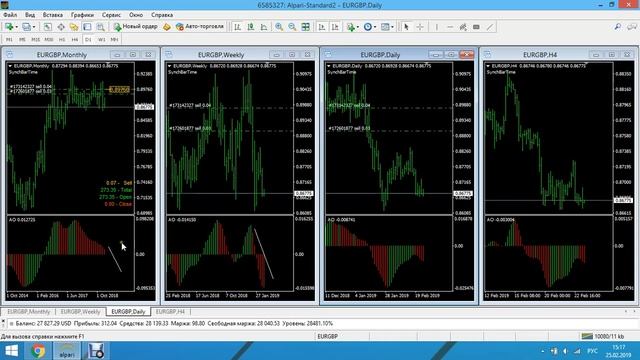Open Chrome from the taskbar
640x360 pixels.
point(39,351)
